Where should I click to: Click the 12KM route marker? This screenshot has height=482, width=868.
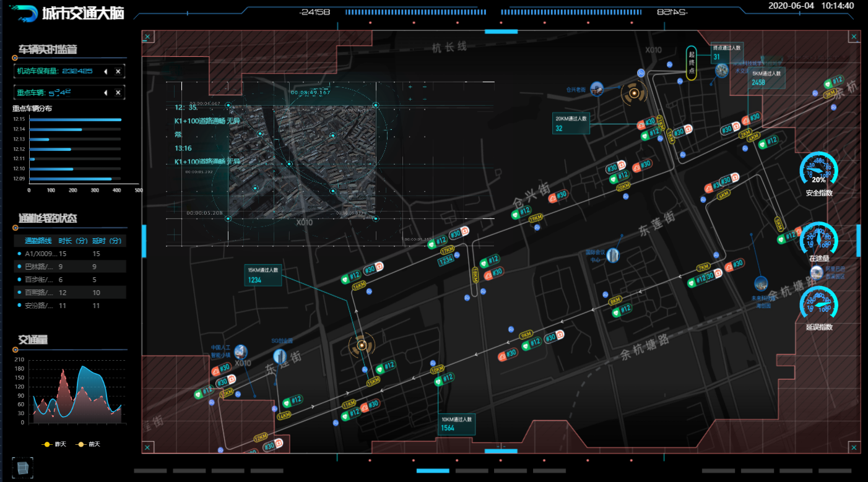(x=261, y=437)
